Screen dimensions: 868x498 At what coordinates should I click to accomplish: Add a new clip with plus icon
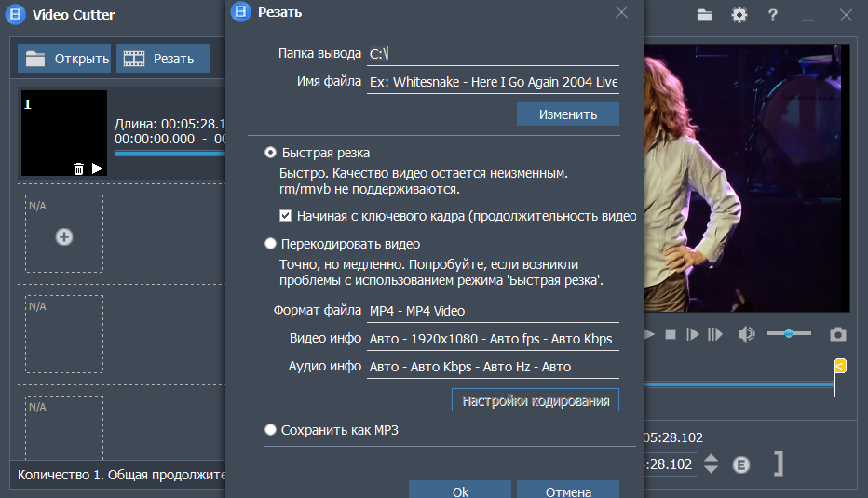(64, 236)
